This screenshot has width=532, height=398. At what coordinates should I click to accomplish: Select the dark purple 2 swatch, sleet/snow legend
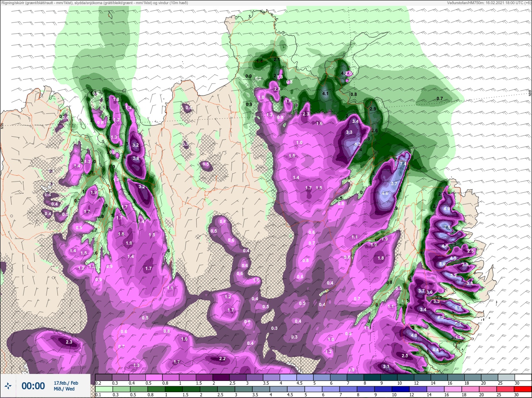coord(220,377)
